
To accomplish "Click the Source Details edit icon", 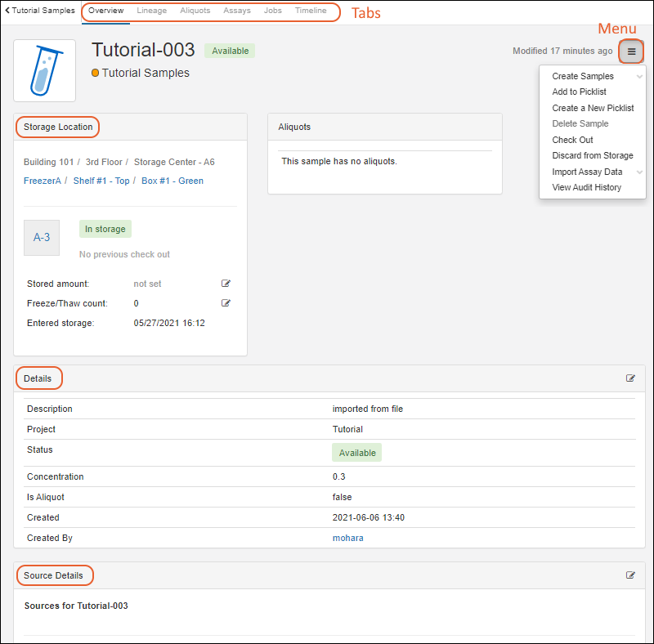I will coord(630,575).
